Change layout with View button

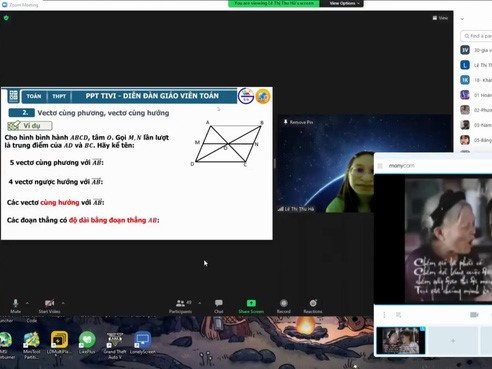pyautogui.click(x=440, y=18)
